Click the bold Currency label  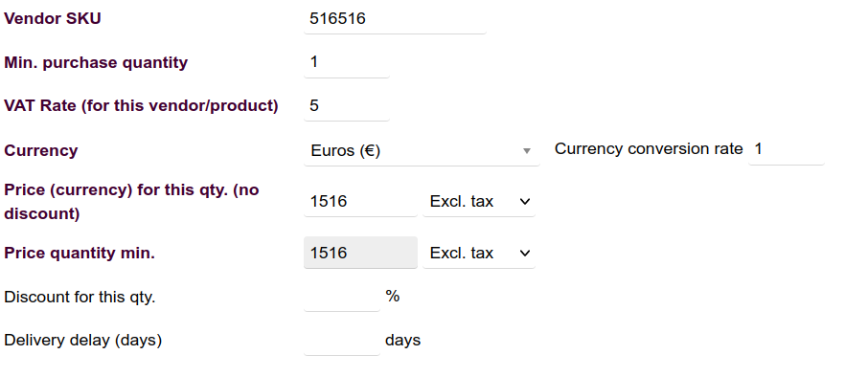(x=41, y=150)
